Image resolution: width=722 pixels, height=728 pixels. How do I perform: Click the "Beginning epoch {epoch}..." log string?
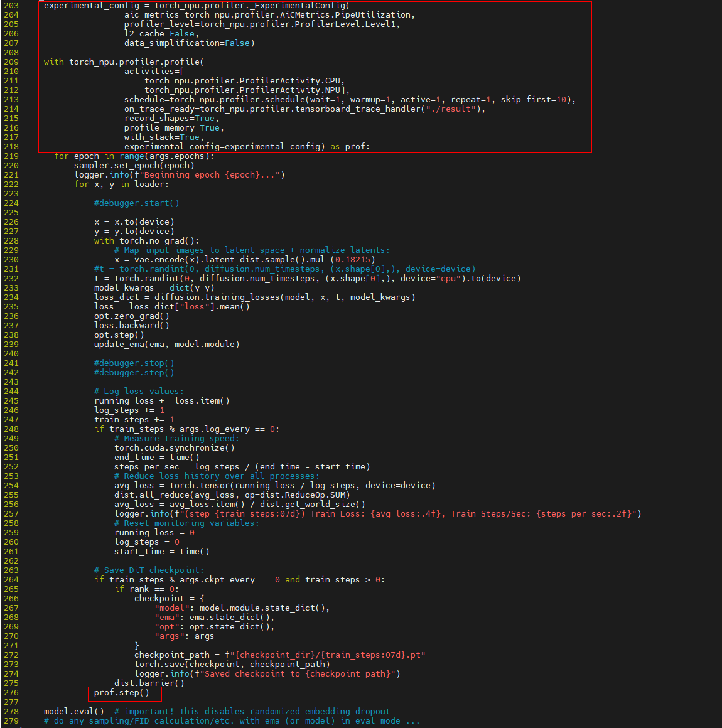pyautogui.click(x=210, y=175)
